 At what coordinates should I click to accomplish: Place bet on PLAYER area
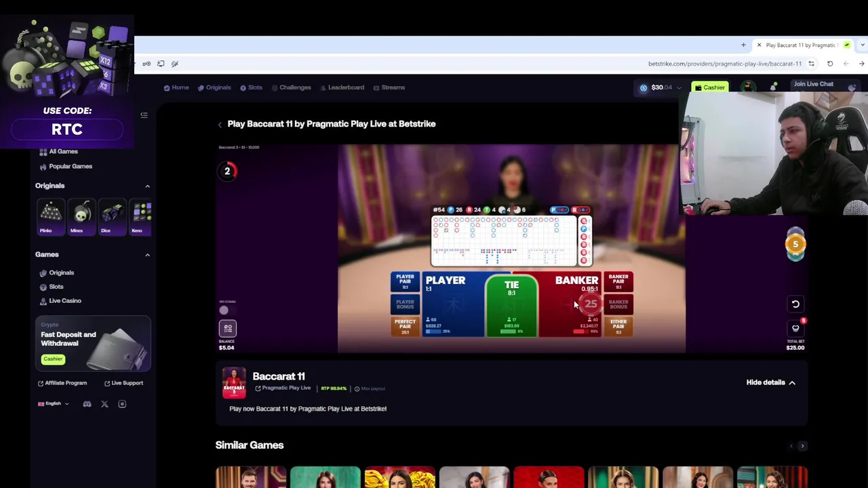[x=454, y=304]
